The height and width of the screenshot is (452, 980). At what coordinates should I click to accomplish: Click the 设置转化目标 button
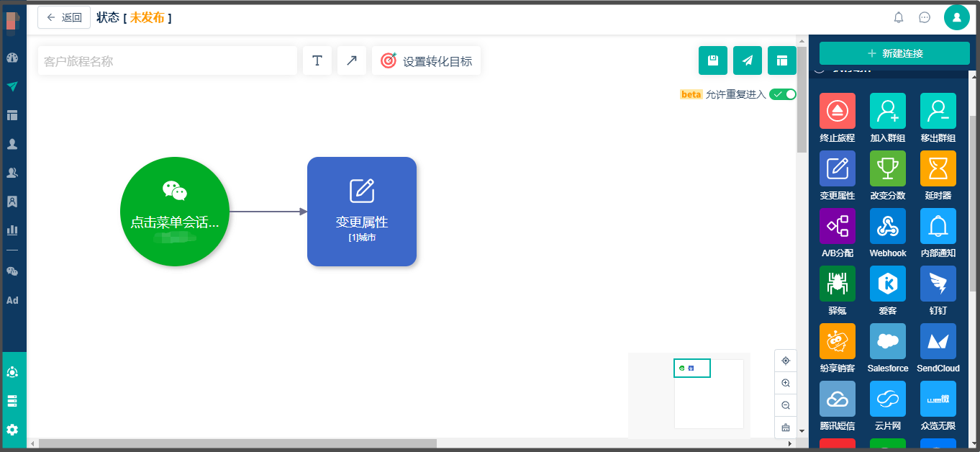[426, 61]
